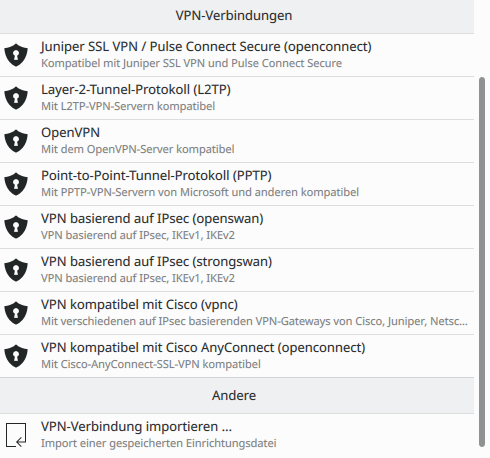Select Juniper SSL VPN / Pulse Connect Secure
The width and height of the screenshot is (490, 458).
237,55
